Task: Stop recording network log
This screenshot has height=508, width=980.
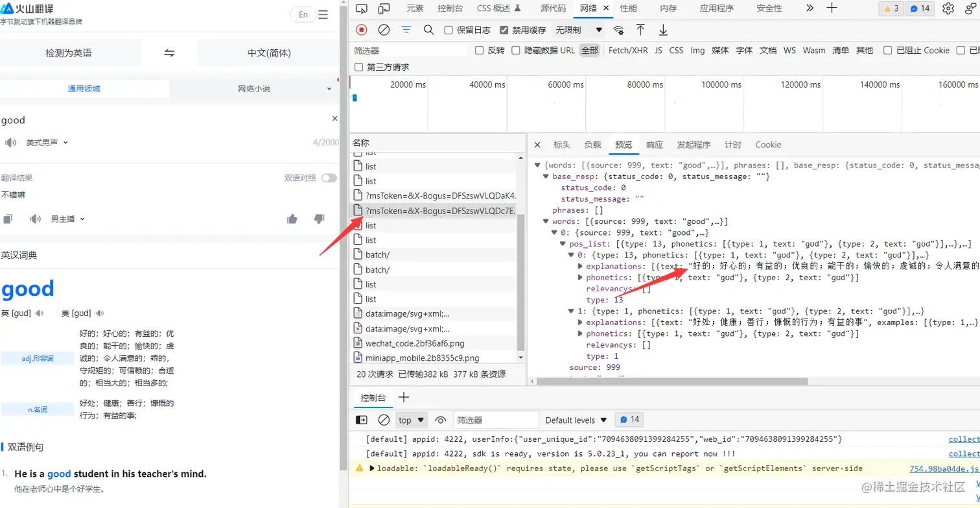Action: 362,30
